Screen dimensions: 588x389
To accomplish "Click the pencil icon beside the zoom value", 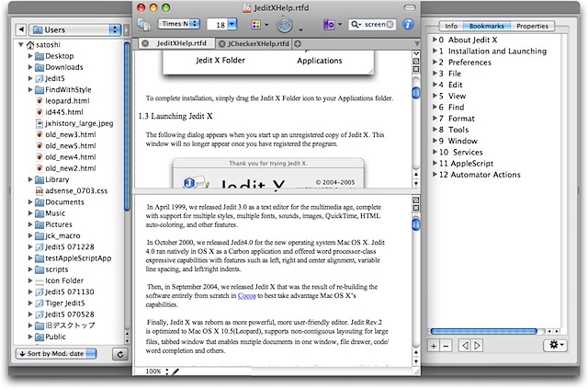I will (175, 372).
